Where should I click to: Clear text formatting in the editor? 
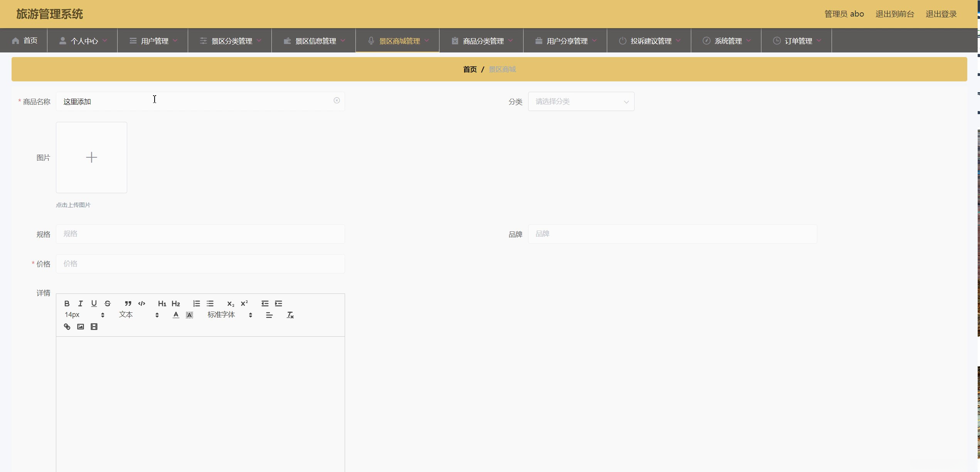(290, 315)
